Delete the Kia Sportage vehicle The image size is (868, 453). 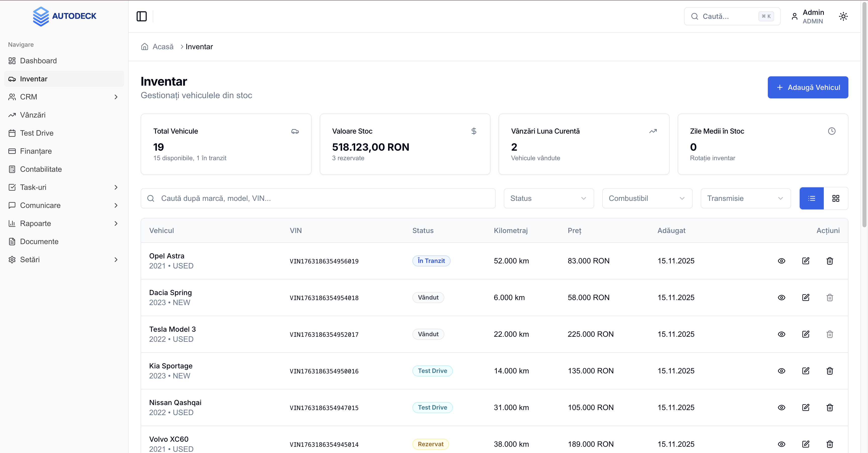[x=830, y=371]
